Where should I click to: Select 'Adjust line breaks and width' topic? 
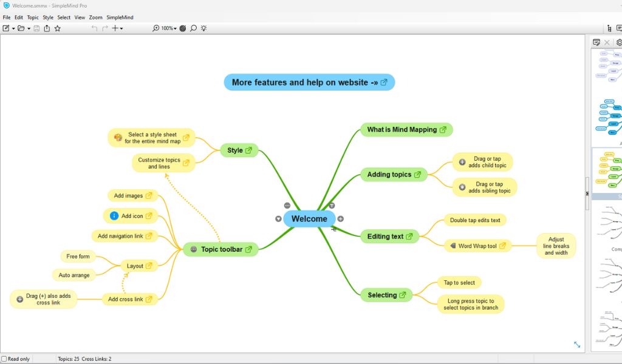coord(556,246)
